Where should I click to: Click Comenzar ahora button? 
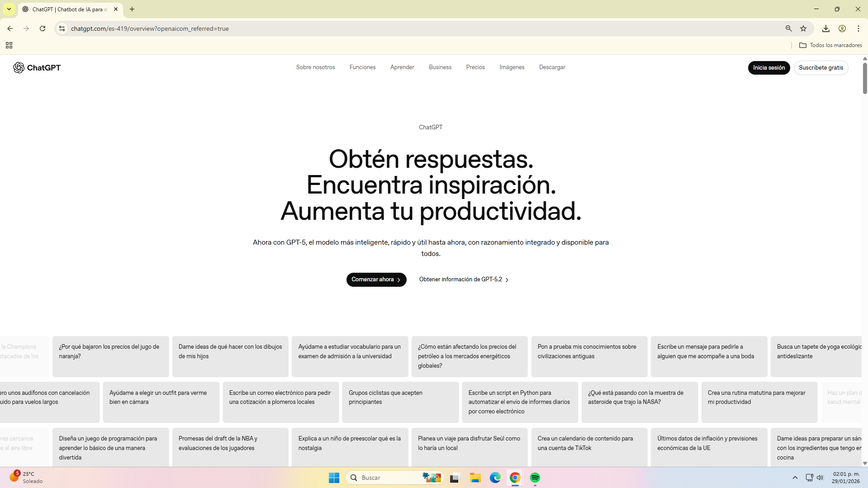coord(376,280)
